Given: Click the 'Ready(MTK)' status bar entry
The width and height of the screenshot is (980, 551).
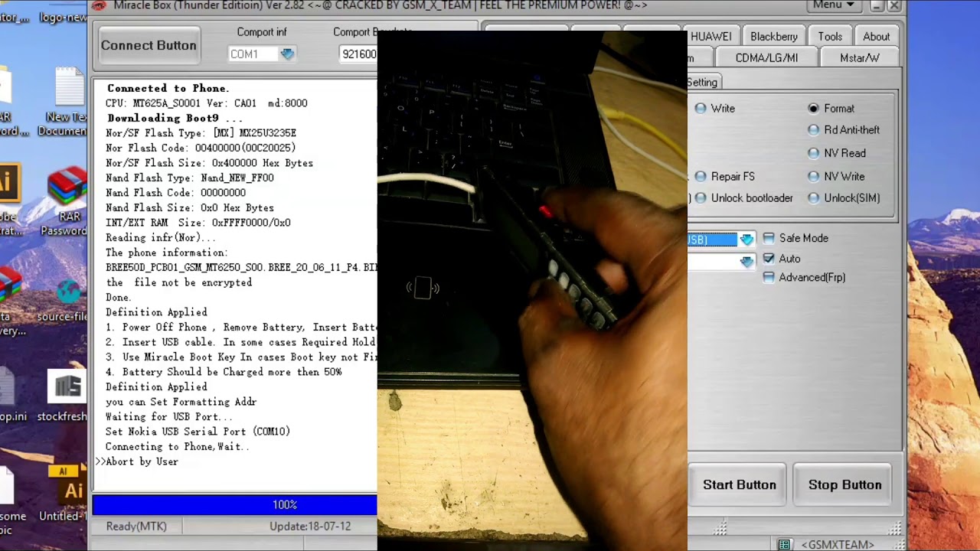Looking at the screenshot, I should (x=136, y=527).
